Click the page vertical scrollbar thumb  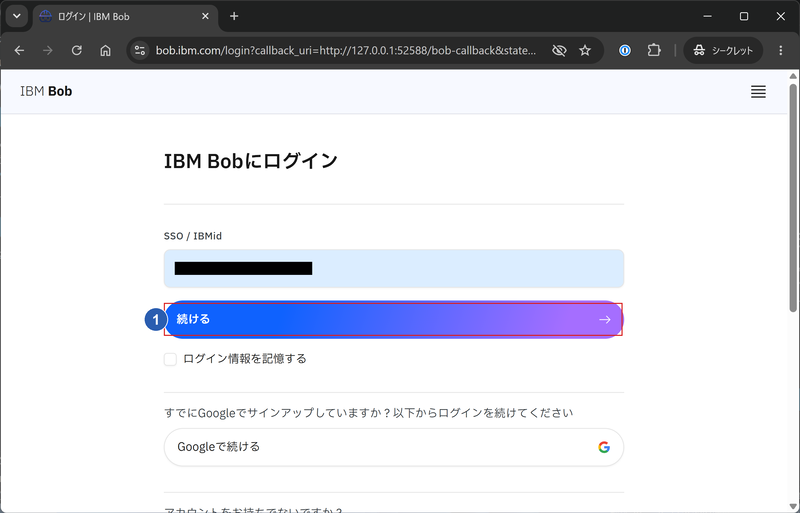(793, 198)
